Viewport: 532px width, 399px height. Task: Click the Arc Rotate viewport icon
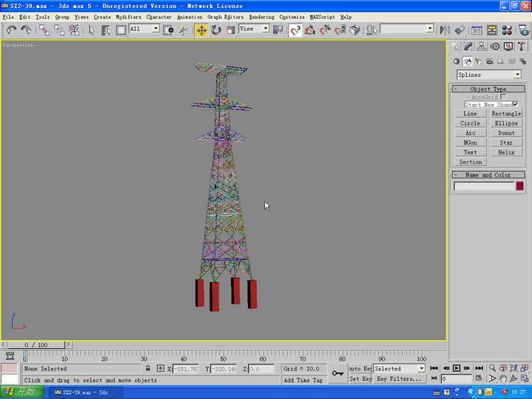pos(514,379)
